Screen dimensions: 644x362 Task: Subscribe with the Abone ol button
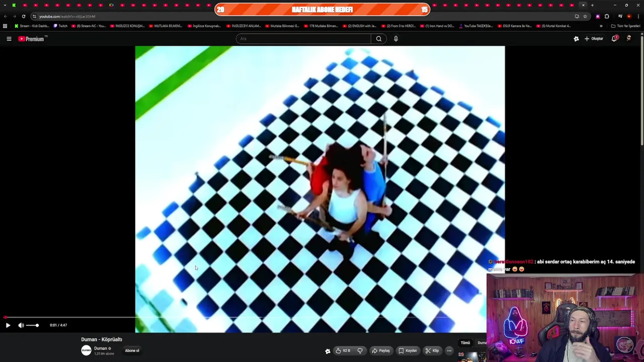pyautogui.click(x=132, y=350)
